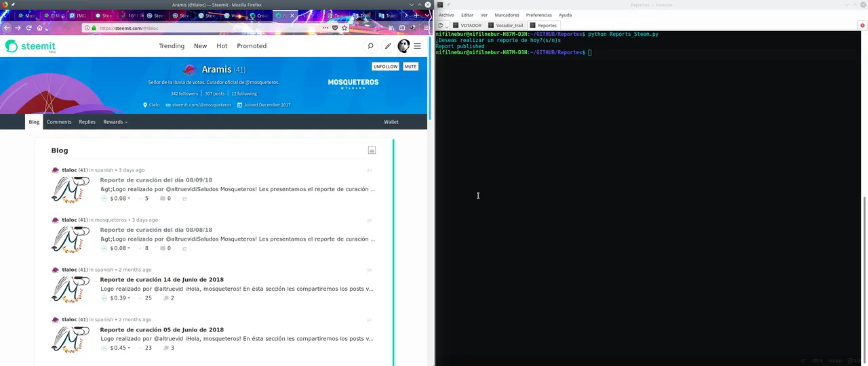Image resolution: width=868 pixels, height=366 pixels.
Task: Open the Promoted posts link
Action: (252, 46)
